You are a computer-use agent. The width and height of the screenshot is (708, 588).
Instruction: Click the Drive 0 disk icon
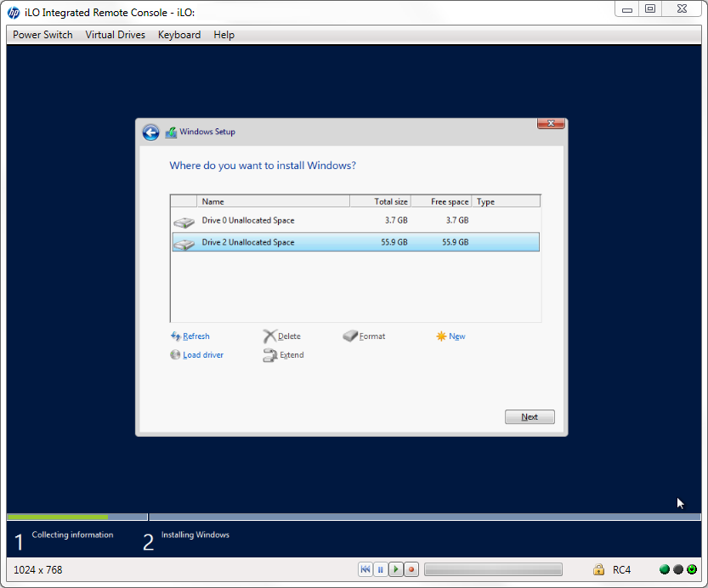(x=184, y=222)
